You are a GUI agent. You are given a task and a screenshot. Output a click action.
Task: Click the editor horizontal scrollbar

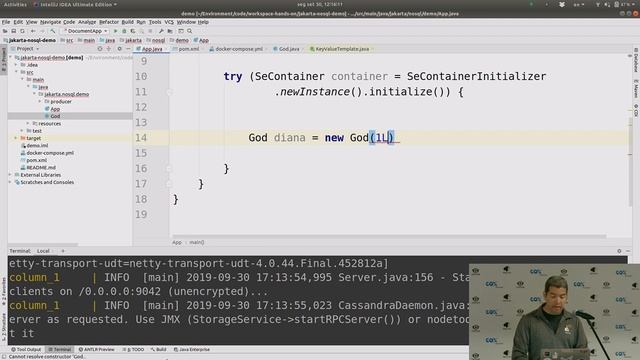(x=389, y=236)
